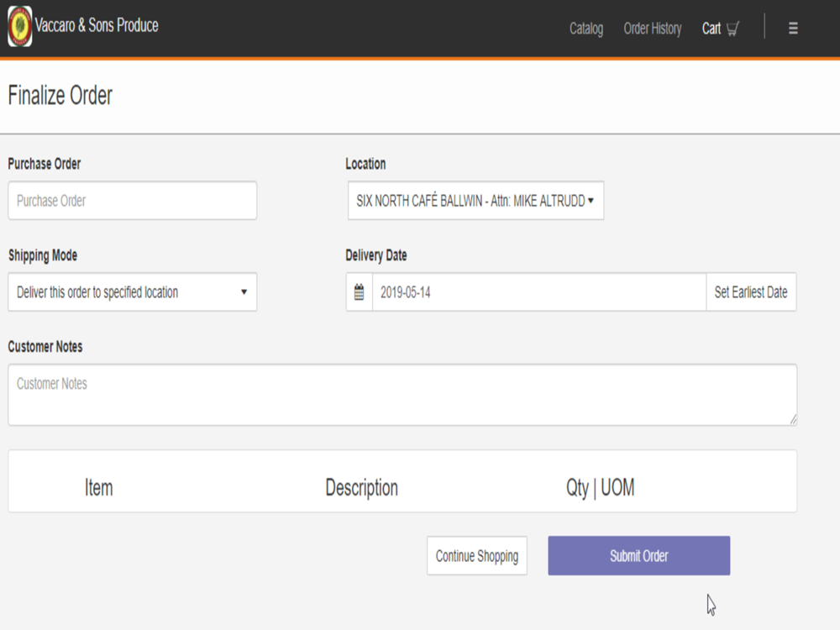Image resolution: width=840 pixels, height=630 pixels.
Task: Expand the Shipping Mode dropdown
Action: (x=133, y=292)
